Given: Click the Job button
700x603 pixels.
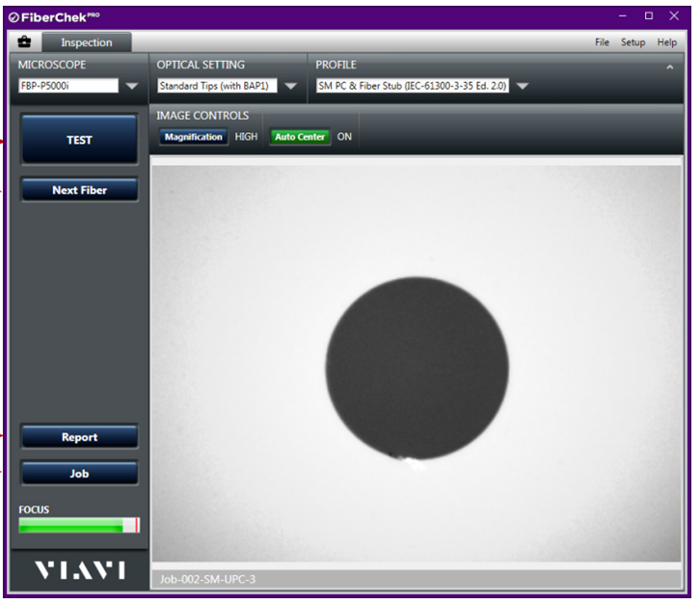Looking at the screenshot, I should click(79, 474).
